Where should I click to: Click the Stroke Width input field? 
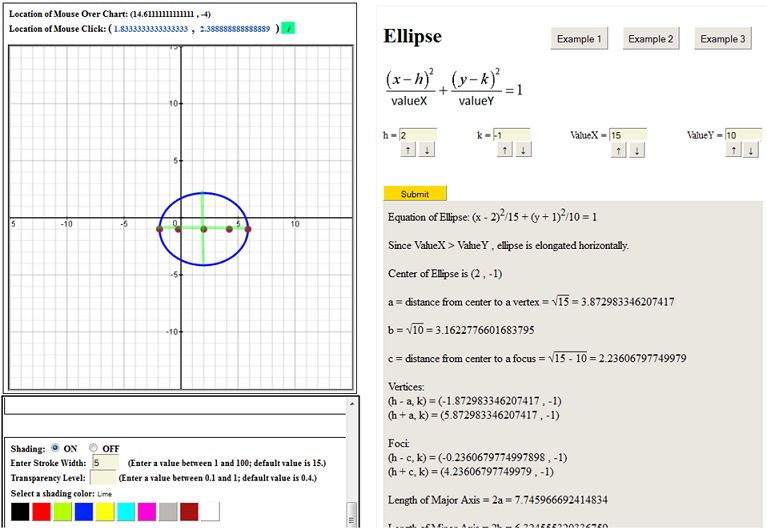[105, 462]
